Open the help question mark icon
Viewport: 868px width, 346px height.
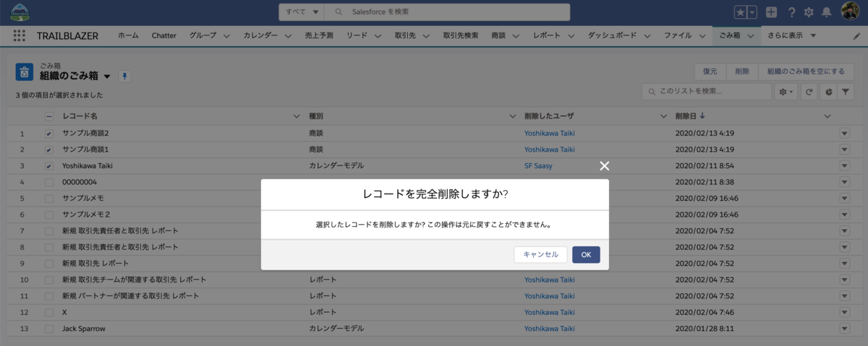pos(791,12)
